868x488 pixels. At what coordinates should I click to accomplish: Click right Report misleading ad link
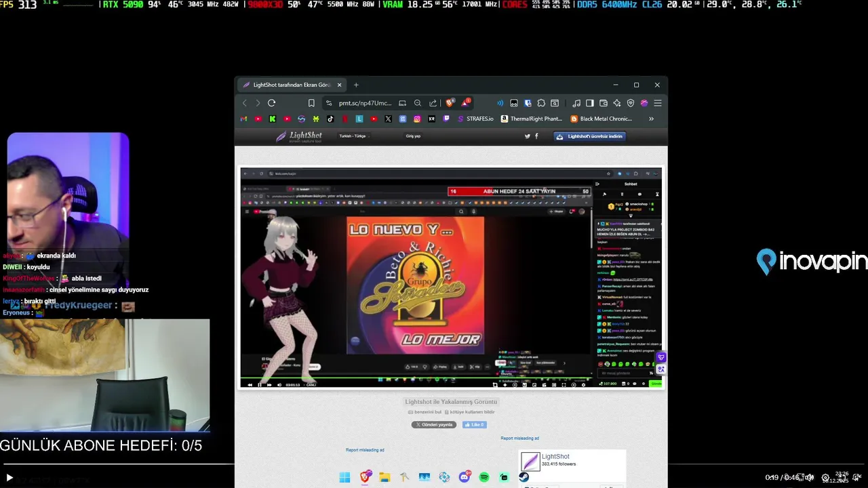(x=520, y=439)
